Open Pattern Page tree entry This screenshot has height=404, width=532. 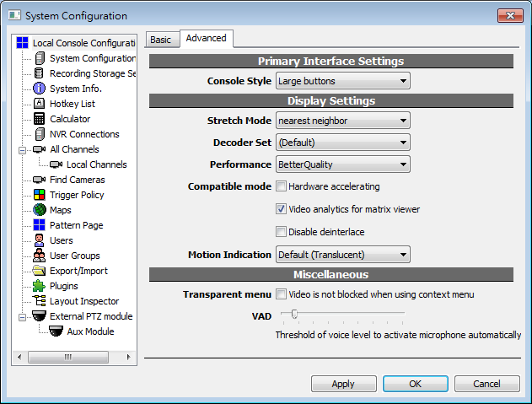(x=77, y=225)
